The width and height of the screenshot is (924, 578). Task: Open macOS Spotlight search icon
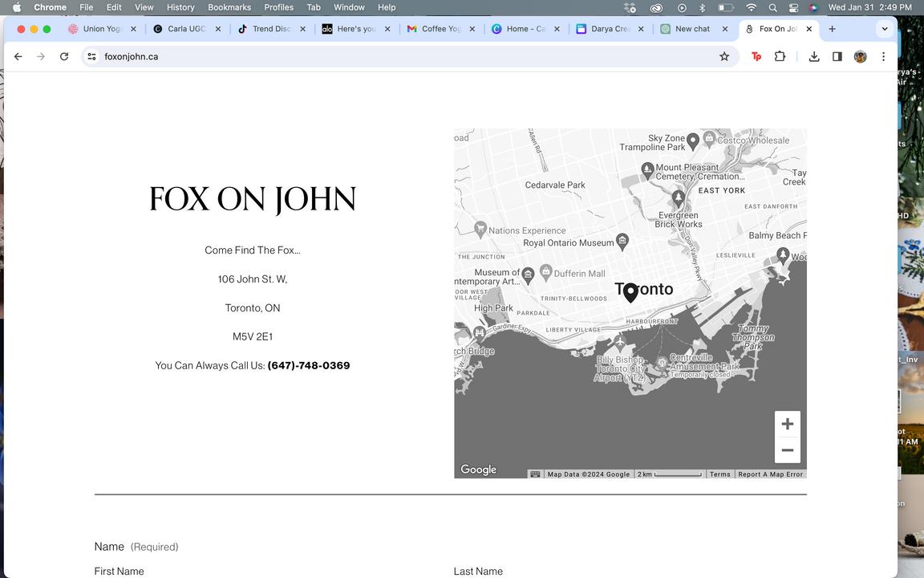(x=772, y=7)
